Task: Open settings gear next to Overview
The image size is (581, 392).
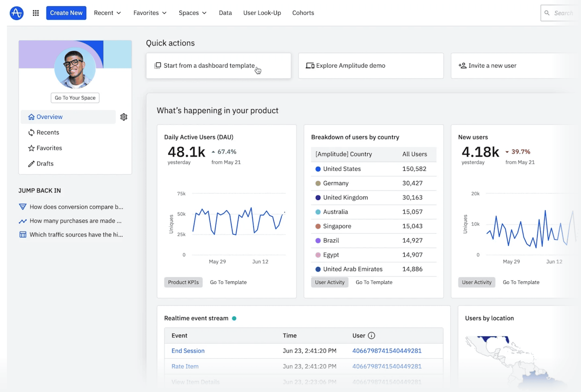Action: (124, 117)
